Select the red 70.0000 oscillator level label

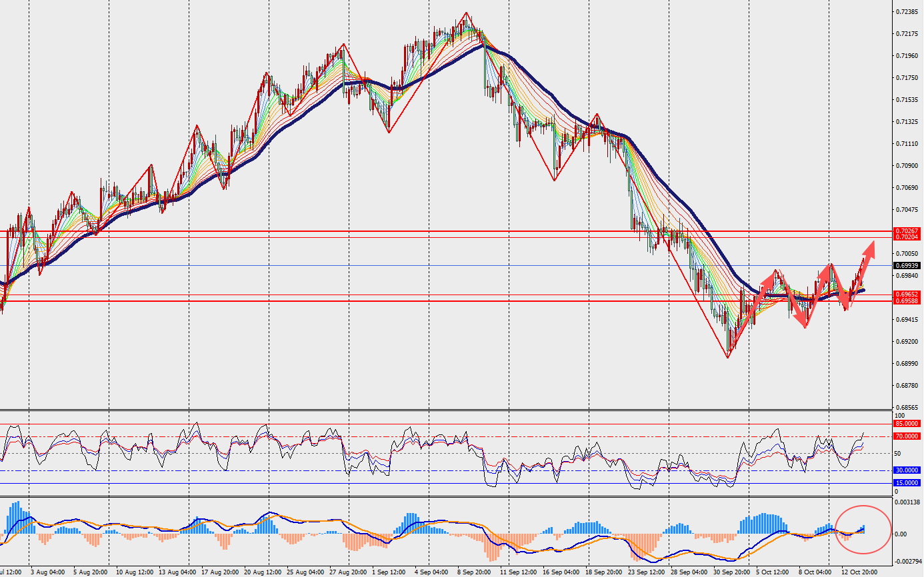point(907,436)
